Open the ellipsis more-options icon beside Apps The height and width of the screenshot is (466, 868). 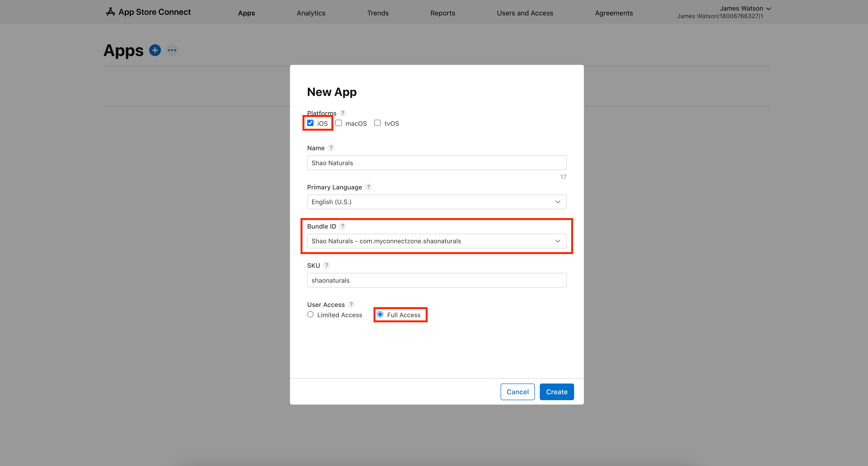172,50
